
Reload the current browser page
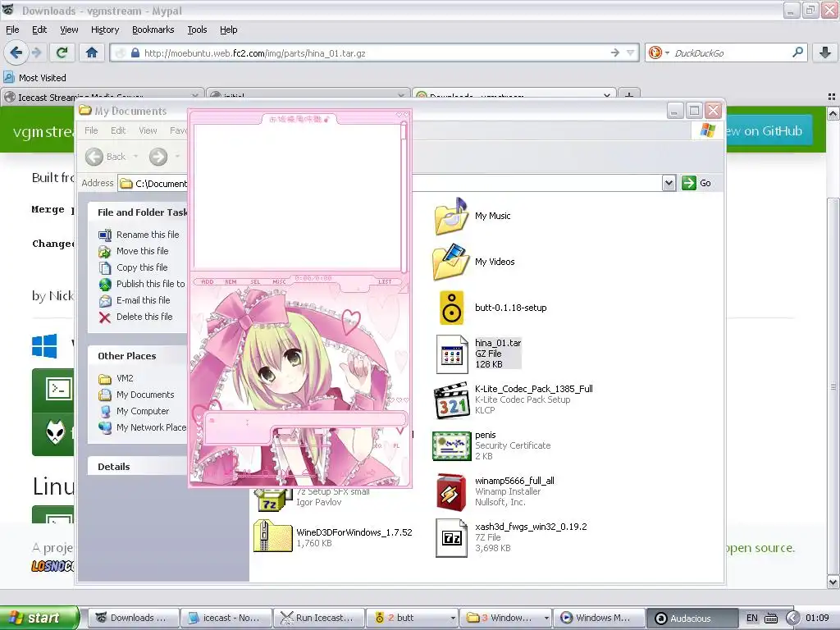point(62,52)
